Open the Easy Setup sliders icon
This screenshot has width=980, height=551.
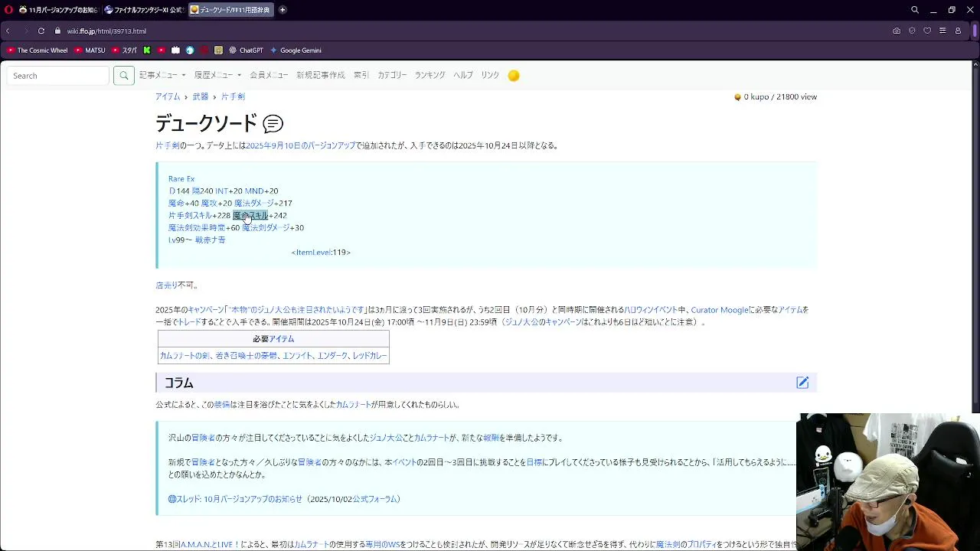(942, 31)
